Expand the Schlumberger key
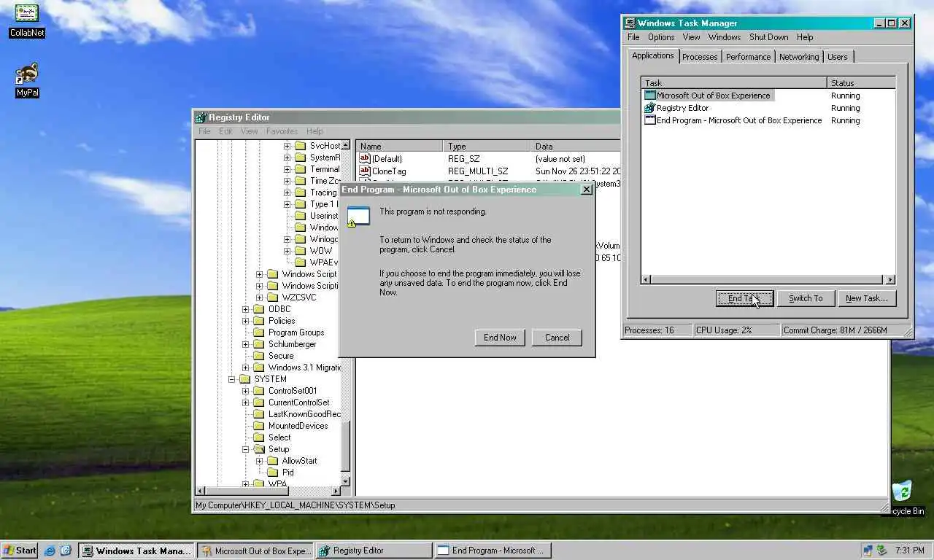This screenshot has width=934, height=560. 246,344
